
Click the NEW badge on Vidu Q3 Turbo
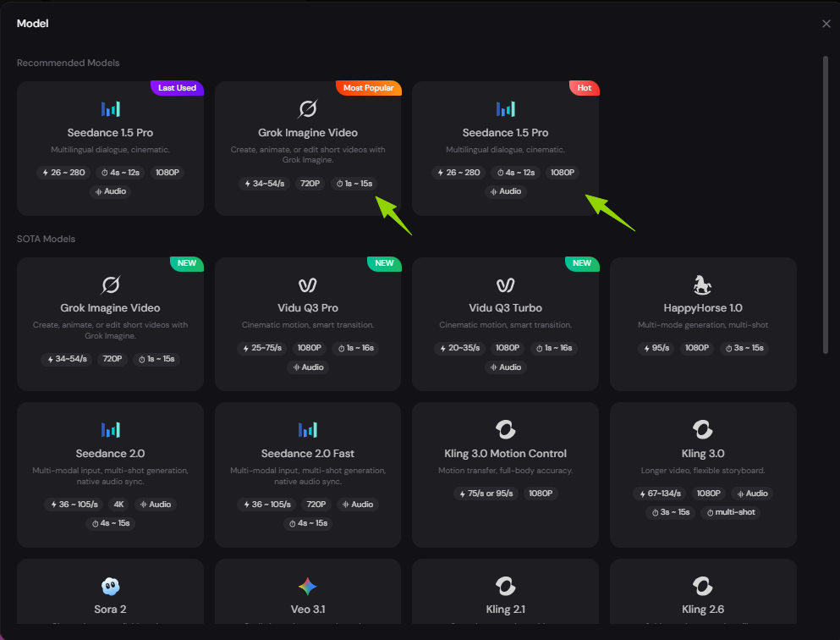pyautogui.click(x=582, y=263)
